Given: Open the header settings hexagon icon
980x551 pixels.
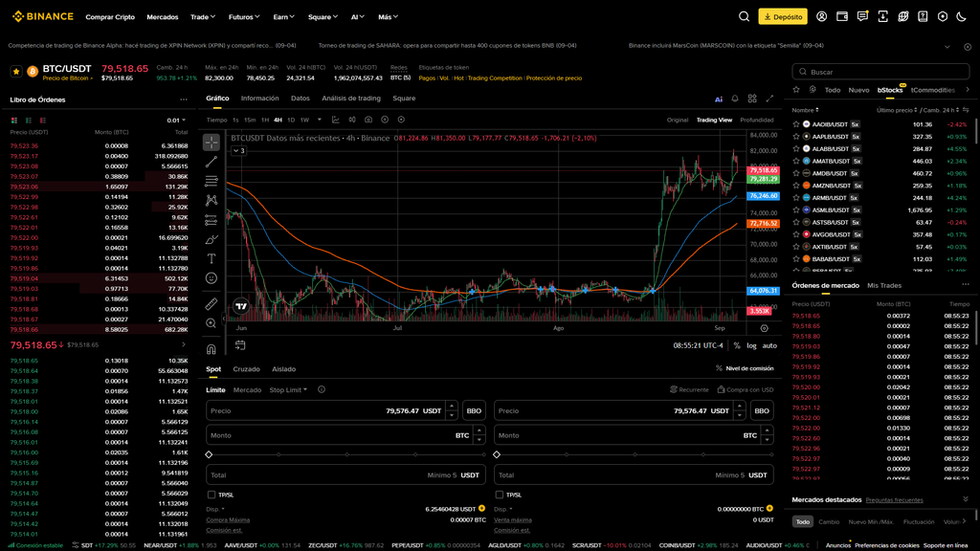Looking at the screenshot, I should click(943, 17).
